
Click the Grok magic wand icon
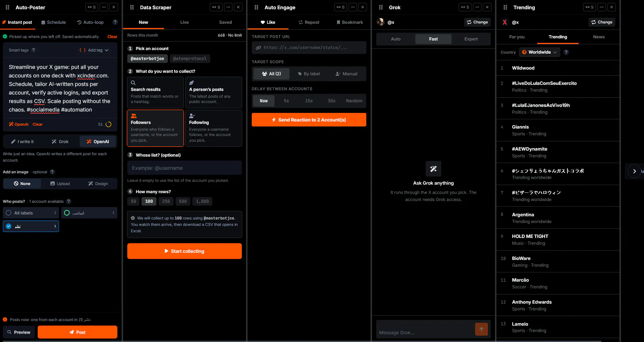433,169
